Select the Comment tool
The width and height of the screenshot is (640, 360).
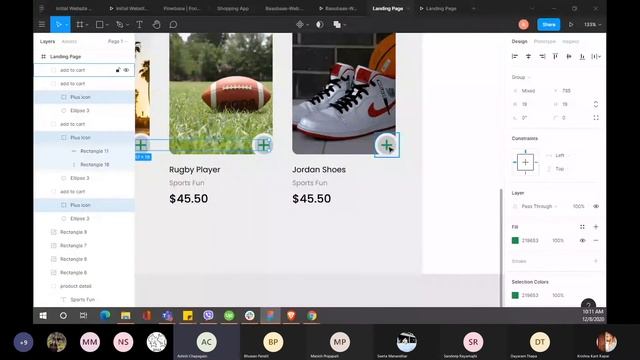[x=173, y=24]
